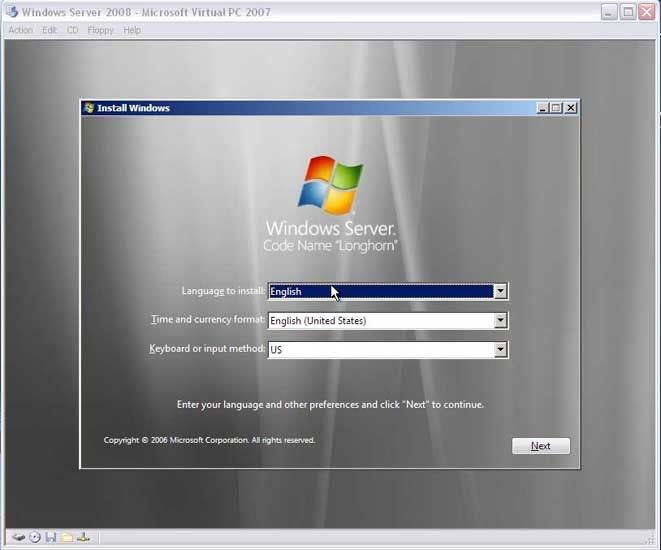Open the Help menu
The width and height of the screenshot is (661, 550).
(x=132, y=30)
